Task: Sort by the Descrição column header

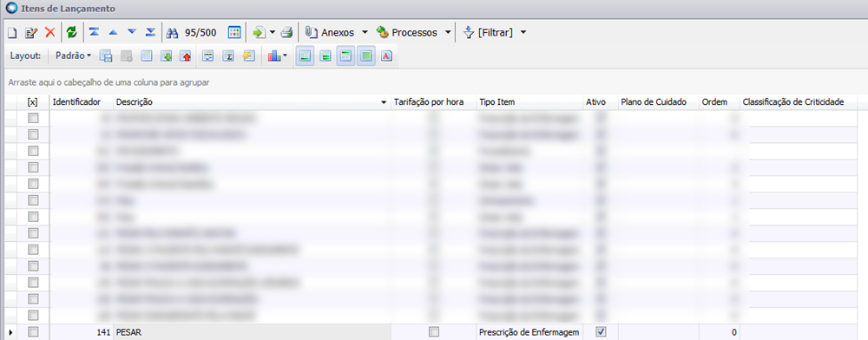Action: pos(252,102)
